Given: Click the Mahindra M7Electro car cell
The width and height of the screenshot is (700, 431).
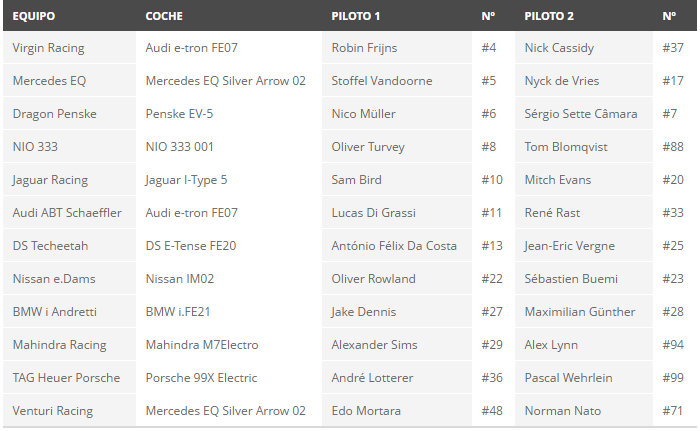Looking at the screenshot, I should click(x=201, y=345).
